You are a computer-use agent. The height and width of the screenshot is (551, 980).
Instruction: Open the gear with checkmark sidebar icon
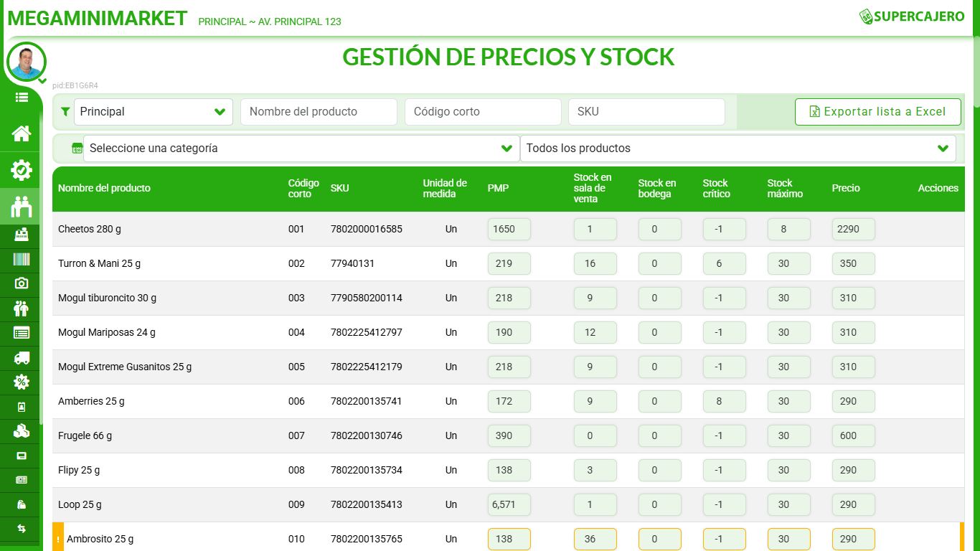(22, 170)
